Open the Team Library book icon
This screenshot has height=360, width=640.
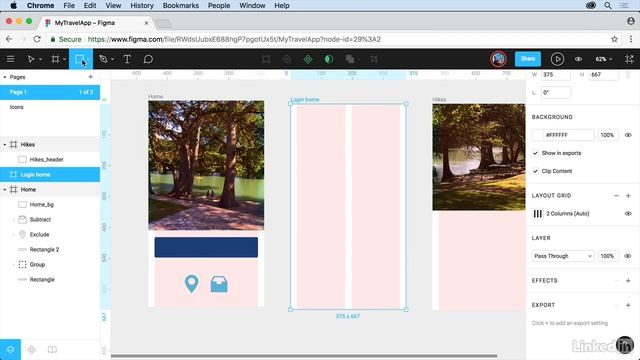pos(52,349)
